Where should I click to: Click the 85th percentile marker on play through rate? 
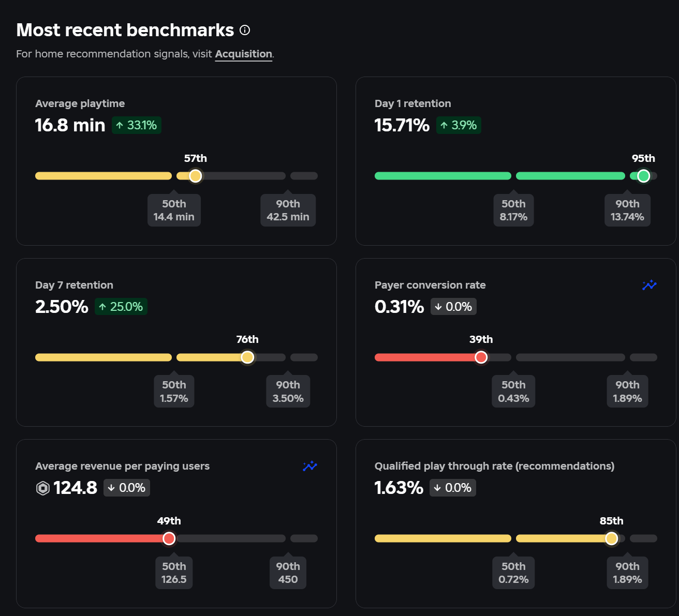(x=611, y=538)
